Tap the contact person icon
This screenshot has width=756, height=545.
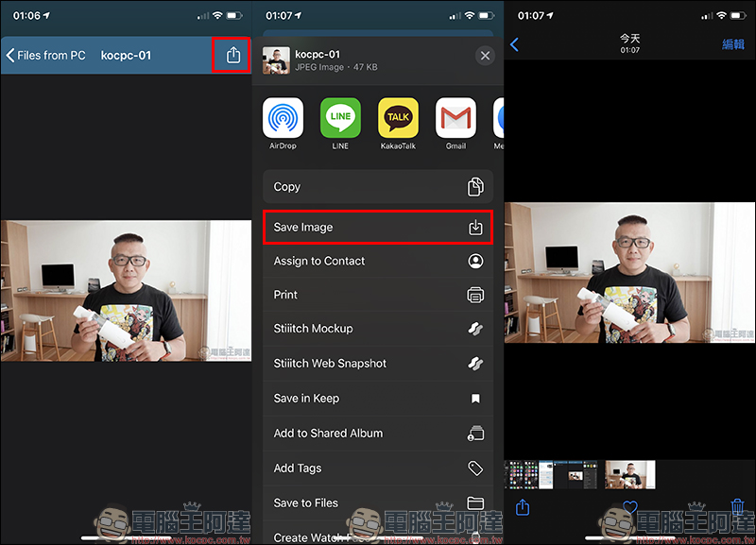[475, 261]
